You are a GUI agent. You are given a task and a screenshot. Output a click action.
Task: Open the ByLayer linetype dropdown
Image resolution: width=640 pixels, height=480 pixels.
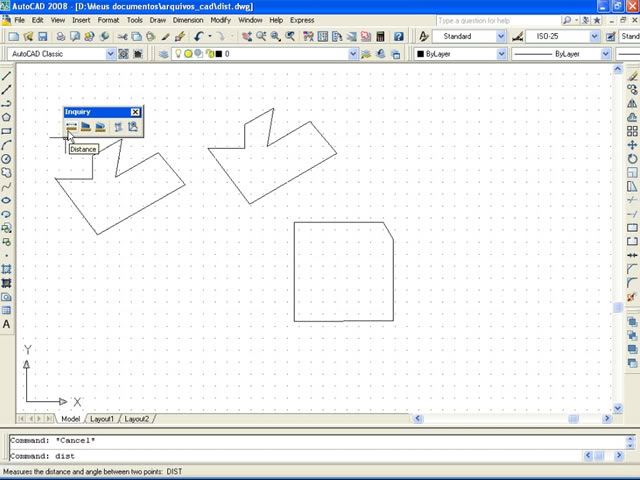click(606, 54)
